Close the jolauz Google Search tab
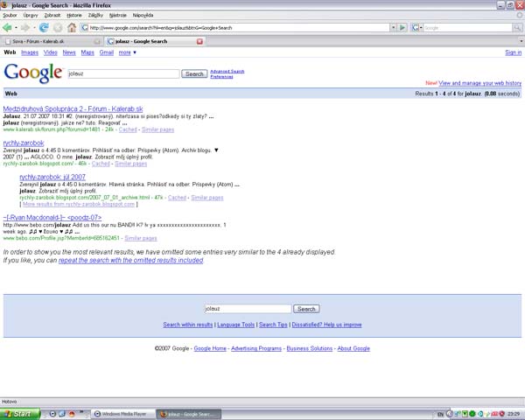525x420 pixels. (199, 41)
